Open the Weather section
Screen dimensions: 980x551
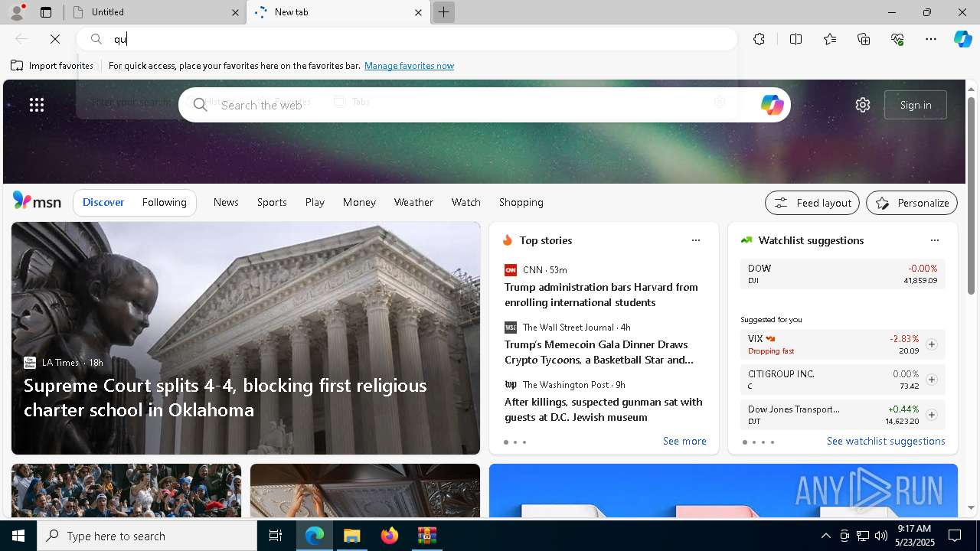click(x=413, y=202)
